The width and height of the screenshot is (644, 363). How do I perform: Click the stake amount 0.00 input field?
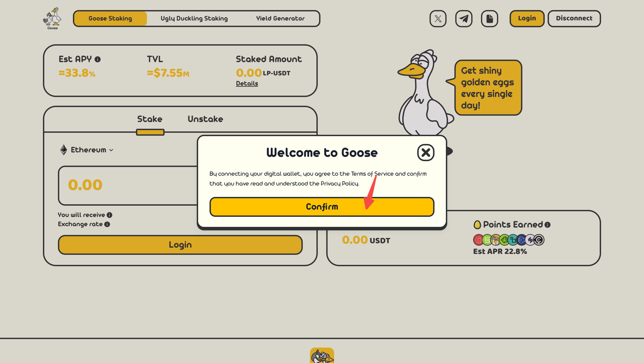coord(128,185)
